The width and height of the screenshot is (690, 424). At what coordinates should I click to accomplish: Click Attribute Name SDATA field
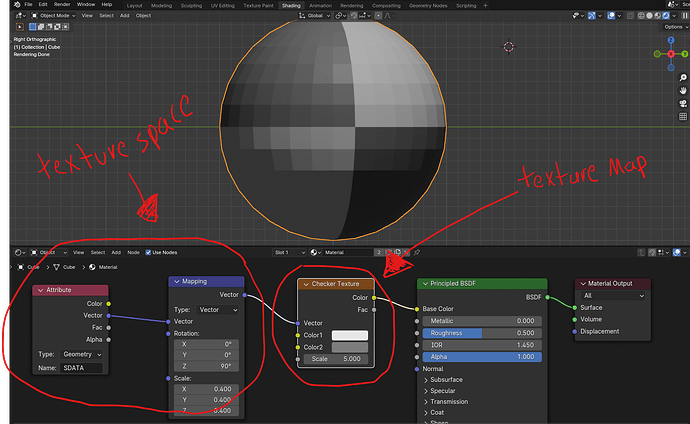tap(81, 368)
